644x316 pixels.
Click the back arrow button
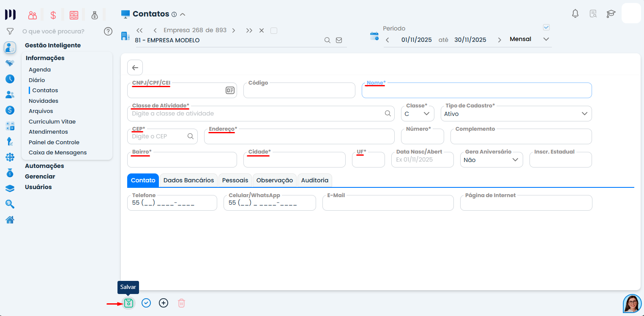135,68
